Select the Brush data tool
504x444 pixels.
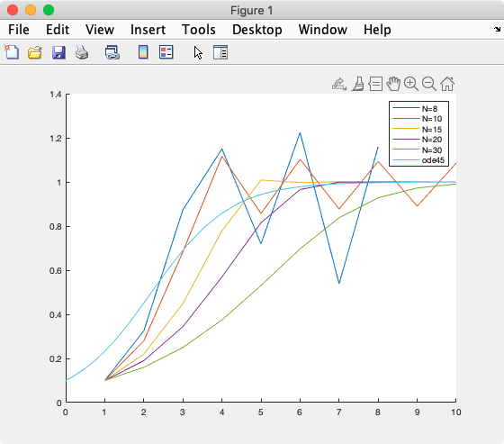coord(358,84)
